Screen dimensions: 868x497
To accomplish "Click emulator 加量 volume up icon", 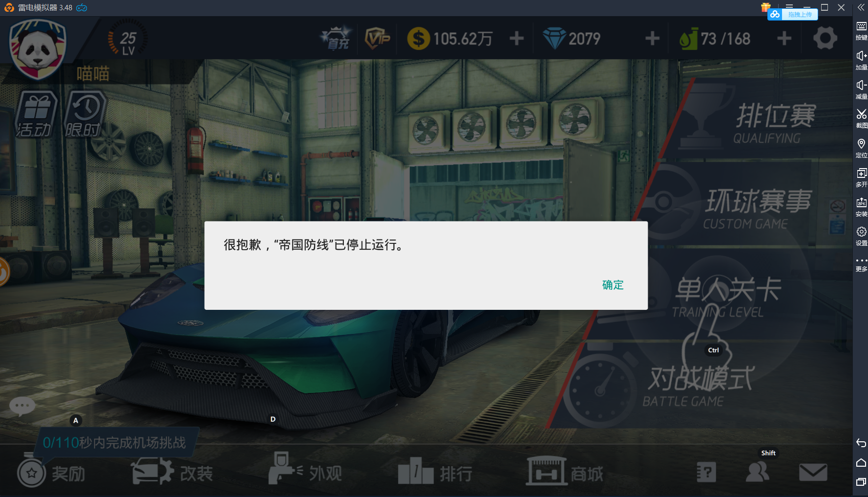I will click(861, 60).
